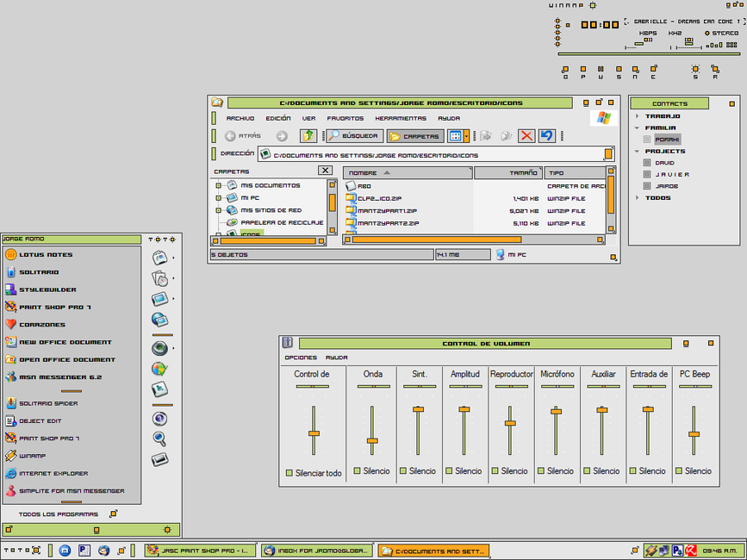Open StyleBuilder from the start menu

click(40, 289)
